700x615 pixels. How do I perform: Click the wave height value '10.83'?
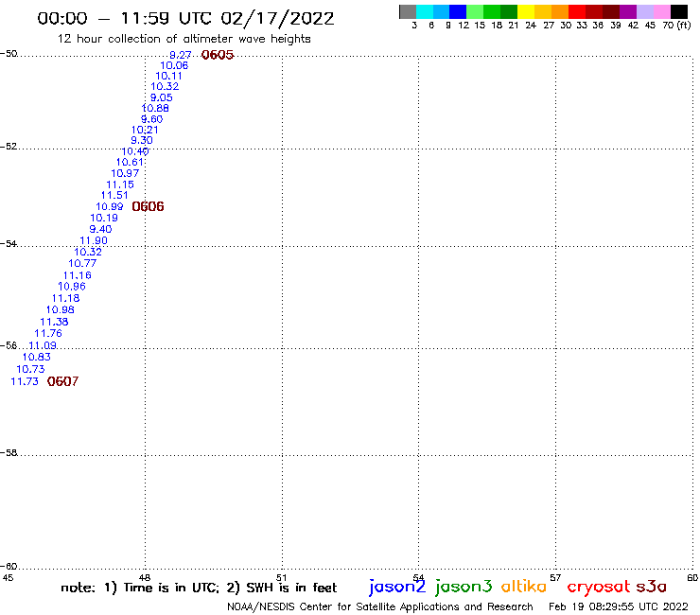tap(37, 357)
